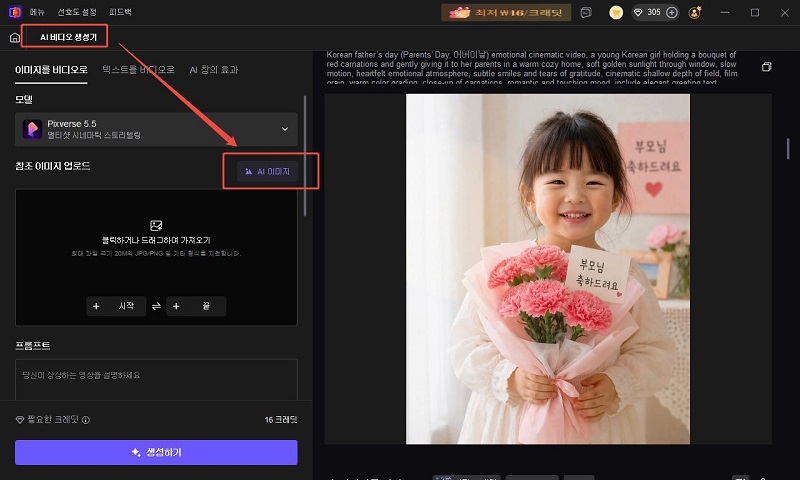Viewport: 800px width, 480px height.
Task: Open the message center icon
Action: click(x=586, y=13)
